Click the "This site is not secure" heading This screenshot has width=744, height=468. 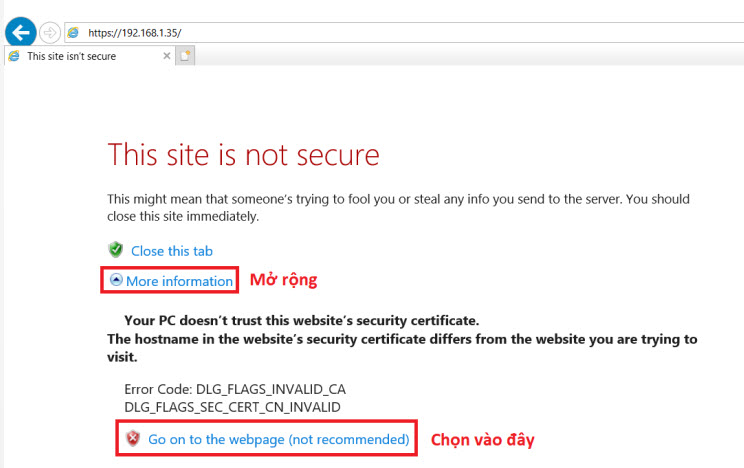coord(243,155)
